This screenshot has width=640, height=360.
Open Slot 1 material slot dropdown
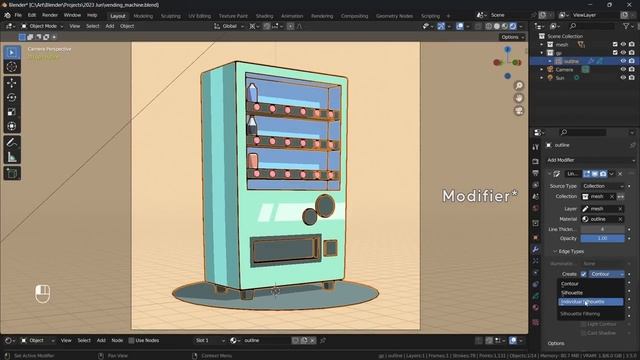point(210,340)
